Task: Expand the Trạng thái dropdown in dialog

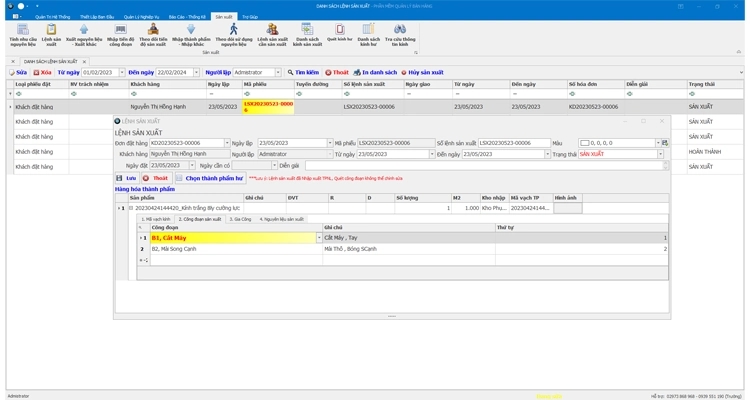Action: pos(661,154)
